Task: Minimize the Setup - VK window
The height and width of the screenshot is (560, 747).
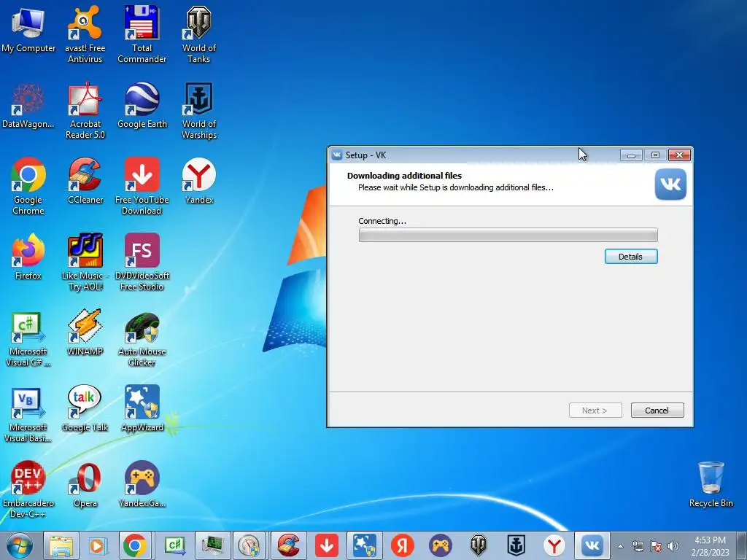Action: [631, 155]
